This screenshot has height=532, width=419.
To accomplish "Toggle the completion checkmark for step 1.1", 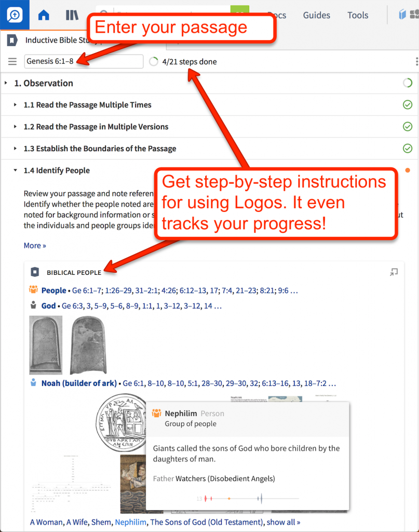I will click(x=408, y=104).
